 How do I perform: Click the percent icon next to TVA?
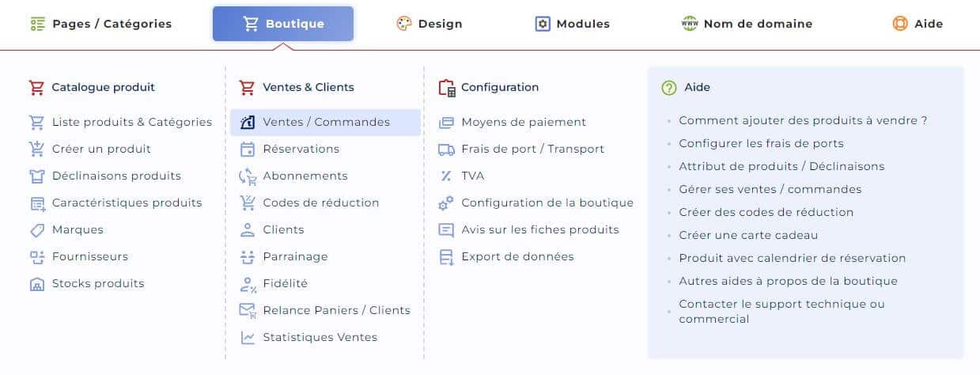pos(446,176)
